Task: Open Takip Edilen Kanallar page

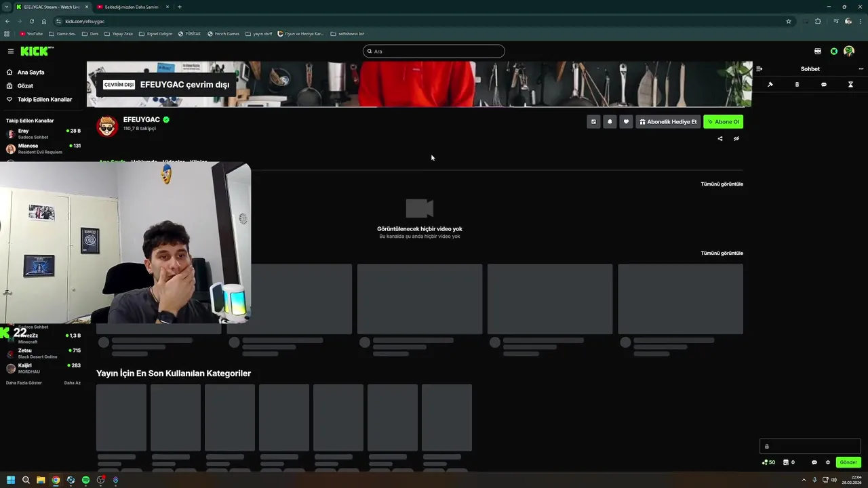Action: (x=39, y=100)
